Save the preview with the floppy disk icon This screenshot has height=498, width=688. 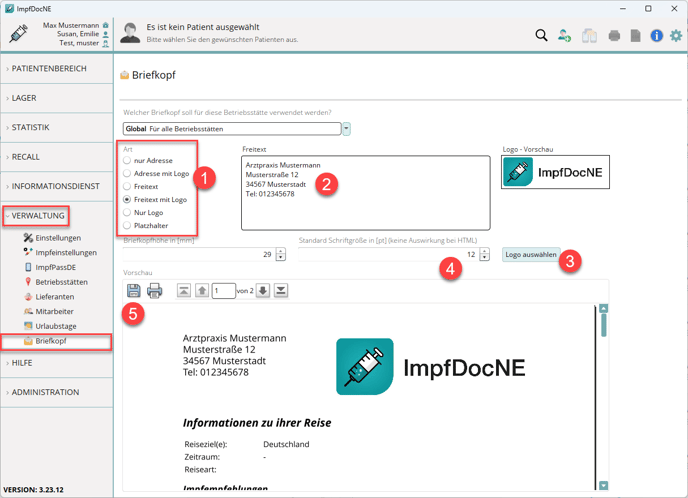[133, 290]
